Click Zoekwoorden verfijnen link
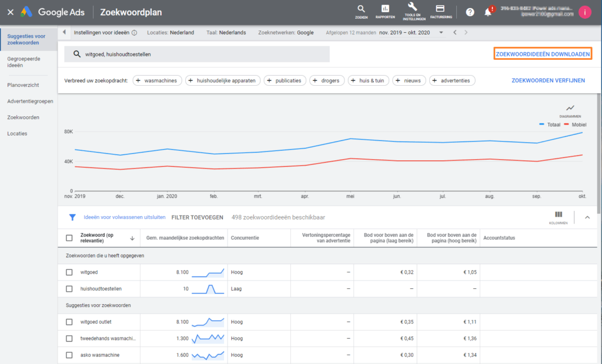The image size is (602, 364). pos(549,80)
